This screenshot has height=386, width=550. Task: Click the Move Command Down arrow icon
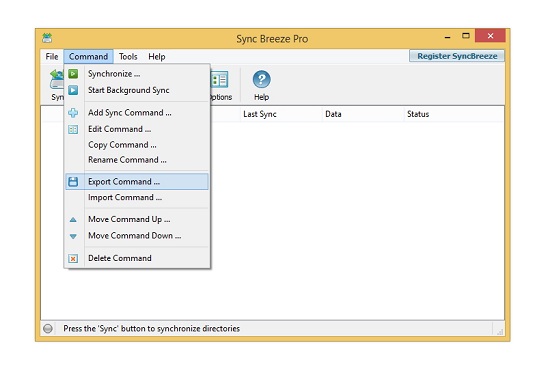click(x=73, y=236)
